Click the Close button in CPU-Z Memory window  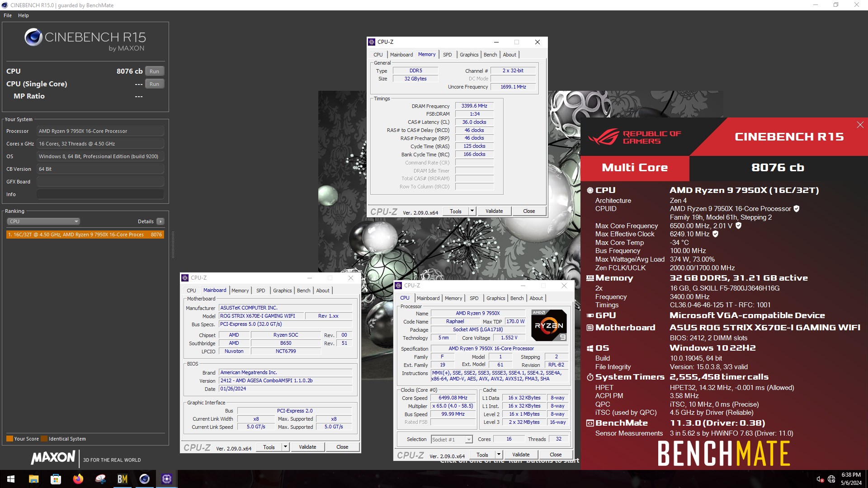coord(529,211)
